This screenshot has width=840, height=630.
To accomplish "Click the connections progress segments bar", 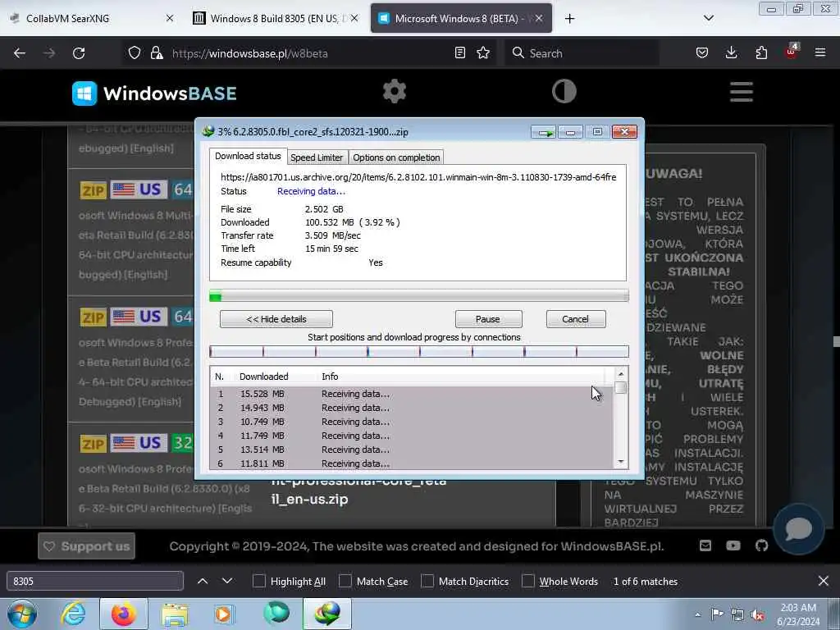I will point(418,351).
